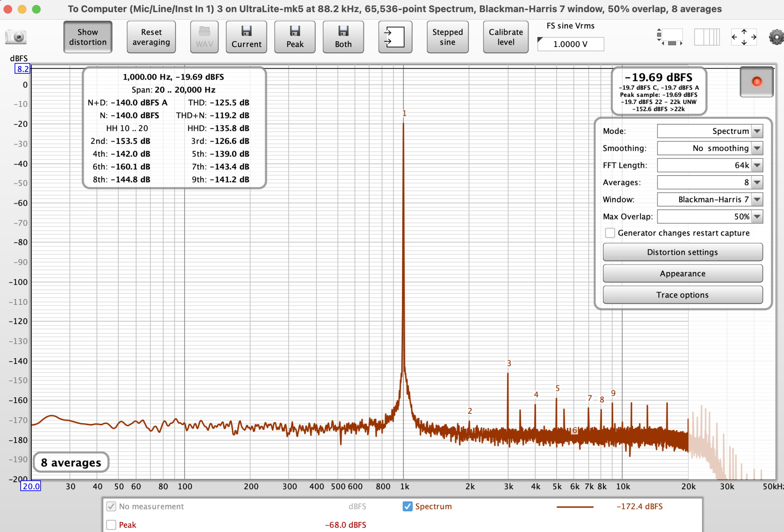Viewport: 784px width, 532px height.
Task: Open Distortion settings
Action: (x=683, y=252)
